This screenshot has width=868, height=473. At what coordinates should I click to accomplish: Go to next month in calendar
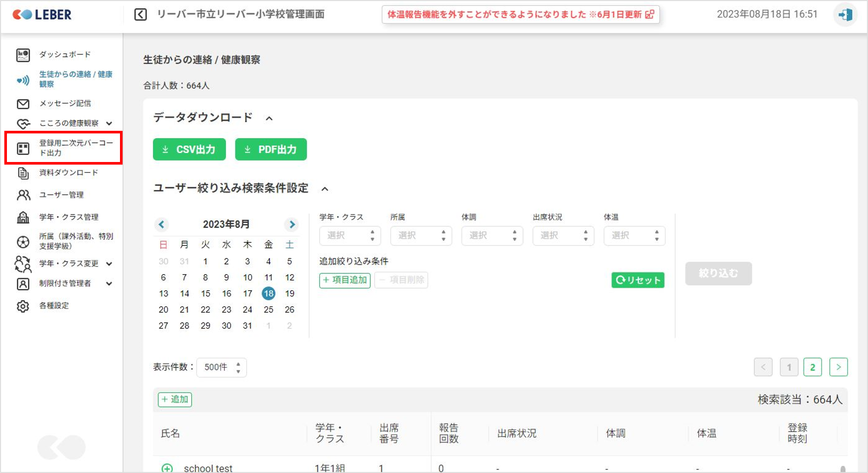click(x=292, y=224)
